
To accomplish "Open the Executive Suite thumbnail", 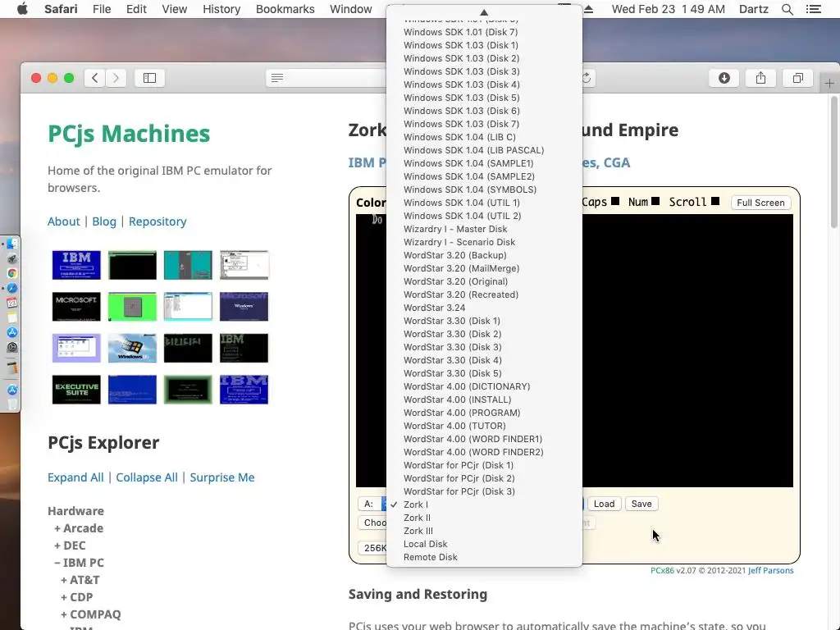I will 76,390.
